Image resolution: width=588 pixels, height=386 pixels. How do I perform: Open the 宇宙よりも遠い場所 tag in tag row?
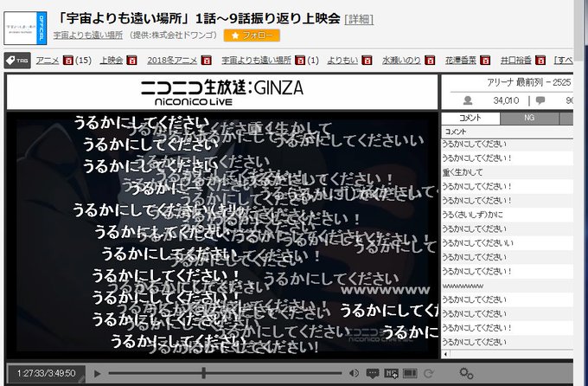257,60
